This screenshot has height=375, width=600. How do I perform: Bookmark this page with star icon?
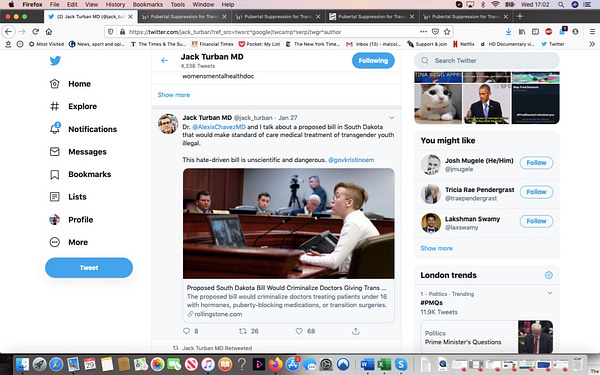447,32
